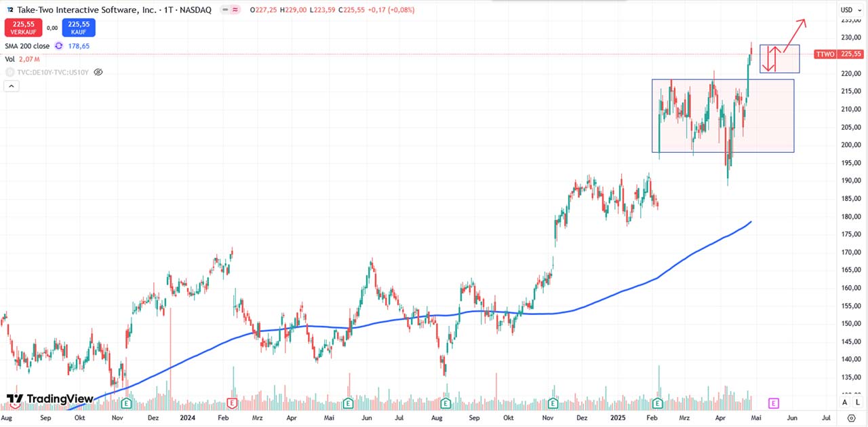
Task: Click the blue KAUF buy button
Action: coord(79,28)
